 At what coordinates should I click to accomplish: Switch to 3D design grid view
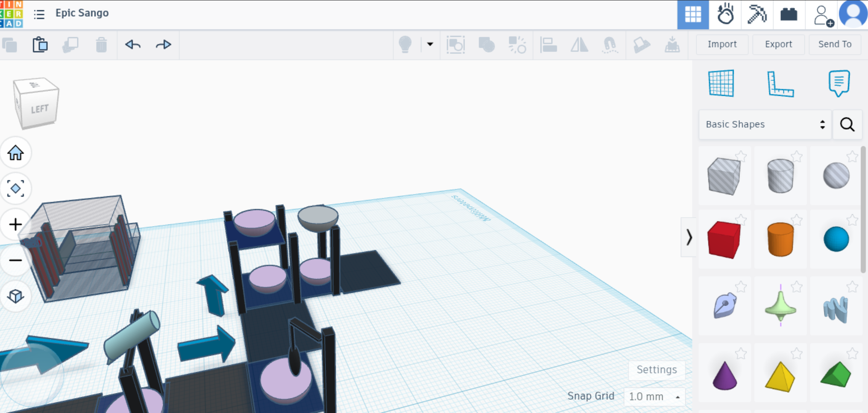coord(693,15)
